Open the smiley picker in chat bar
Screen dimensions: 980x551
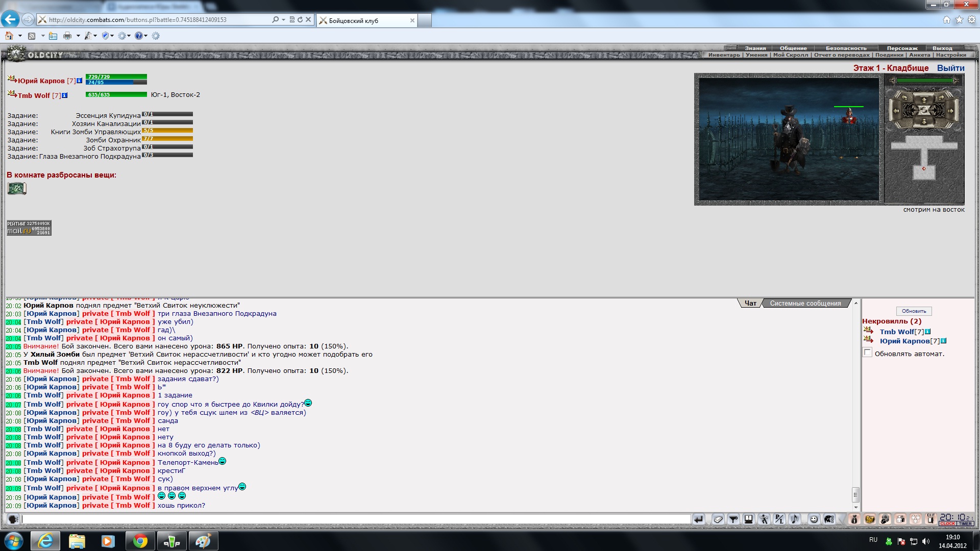(x=814, y=519)
